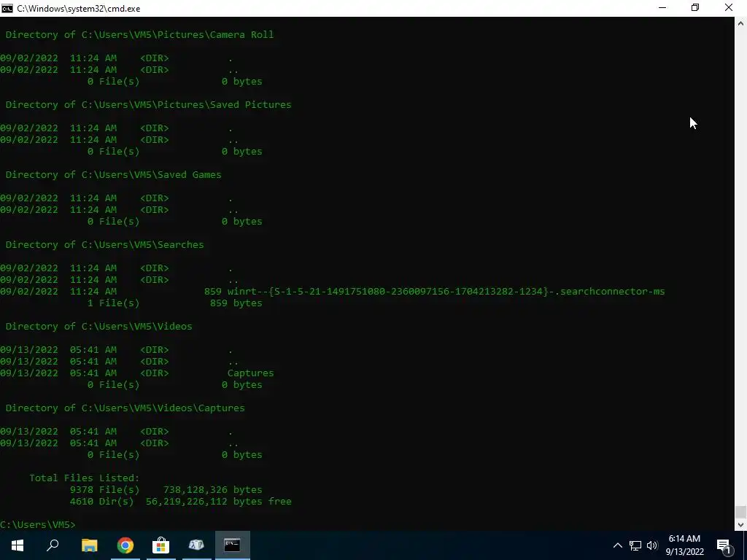Click '738,128,326 bytes' total value
The width and height of the screenshot is (747, 560).
click(212, 489)
